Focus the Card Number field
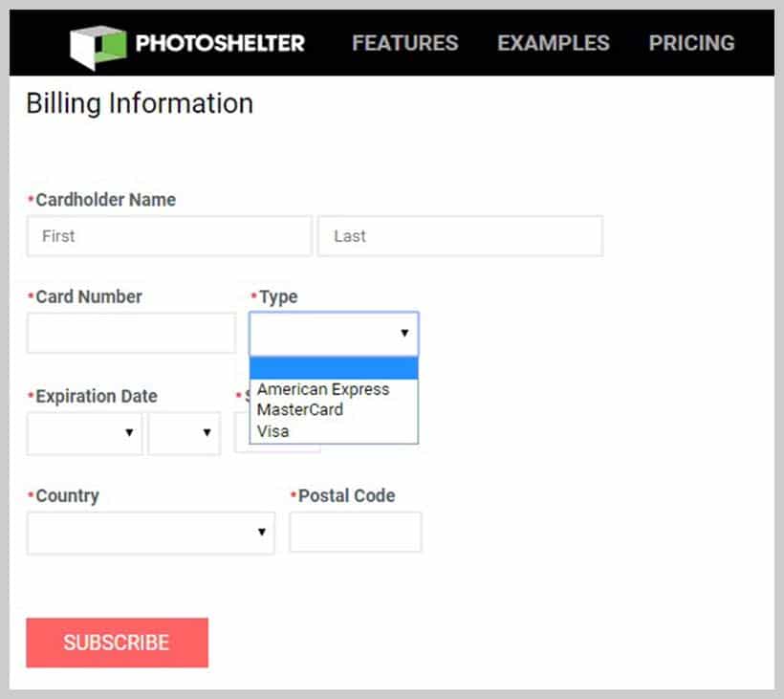The width and height of the screenshot is (784, 699). point(131,333)
